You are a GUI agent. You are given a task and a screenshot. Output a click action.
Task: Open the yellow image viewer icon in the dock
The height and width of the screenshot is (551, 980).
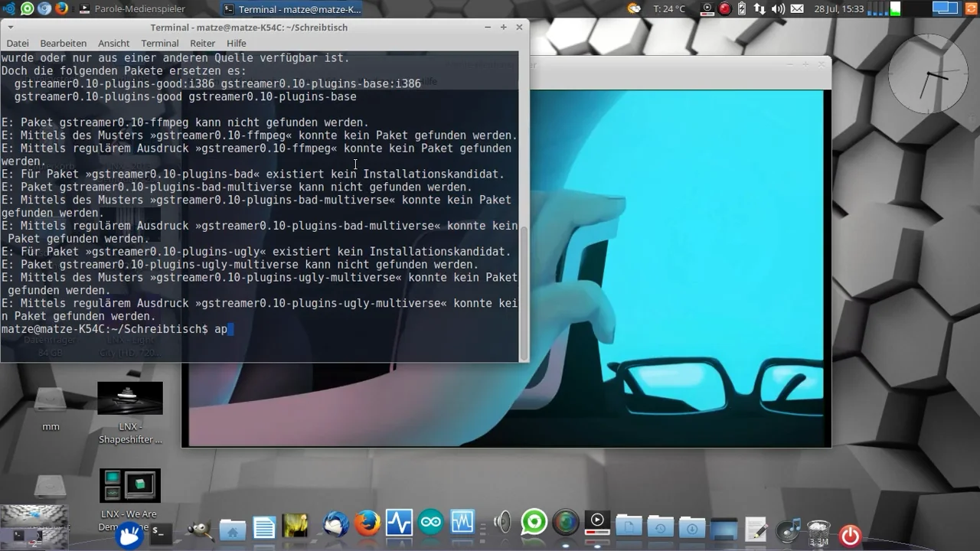tap(296, 527)
